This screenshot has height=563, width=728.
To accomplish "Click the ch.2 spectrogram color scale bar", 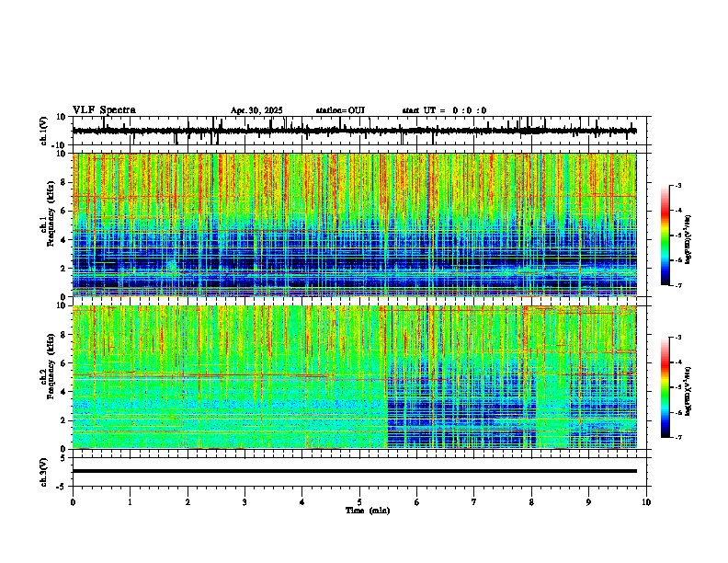I will [x=665, y=387].
